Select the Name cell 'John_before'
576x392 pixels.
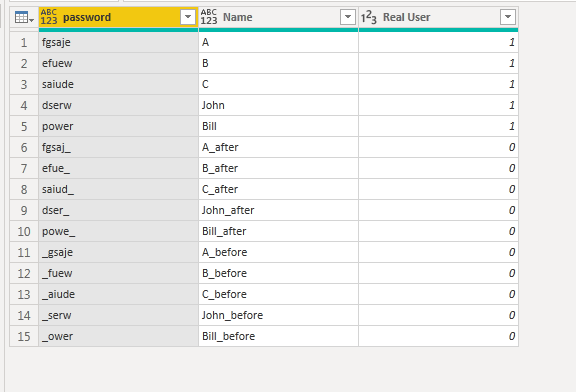click(x=278, y=315)
